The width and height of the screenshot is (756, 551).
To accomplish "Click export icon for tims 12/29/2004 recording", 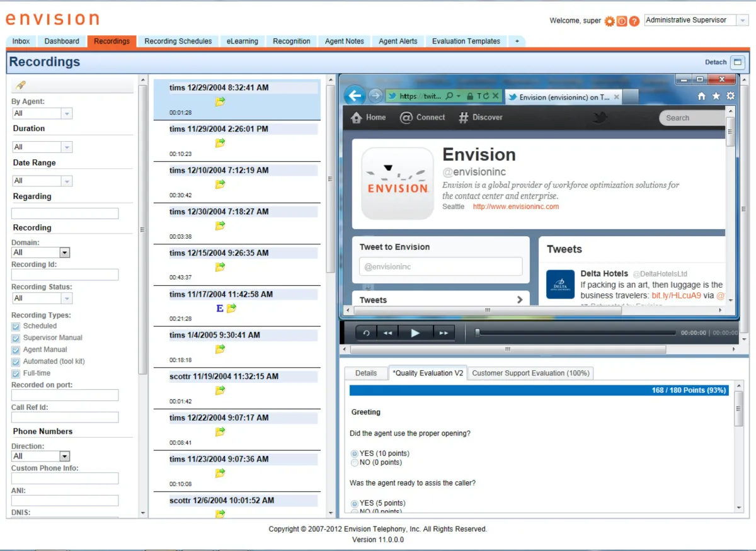I will 220,101.
